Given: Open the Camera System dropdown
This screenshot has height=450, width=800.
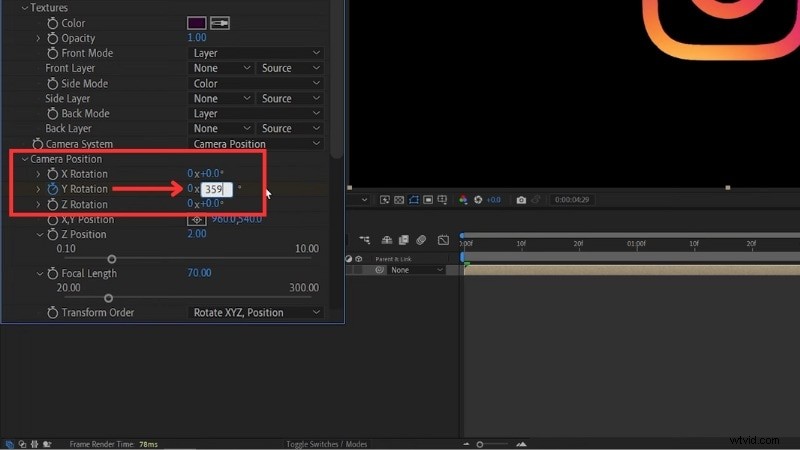Looking at the screenshot, I should pyautogui.click(x=256, y=144).
